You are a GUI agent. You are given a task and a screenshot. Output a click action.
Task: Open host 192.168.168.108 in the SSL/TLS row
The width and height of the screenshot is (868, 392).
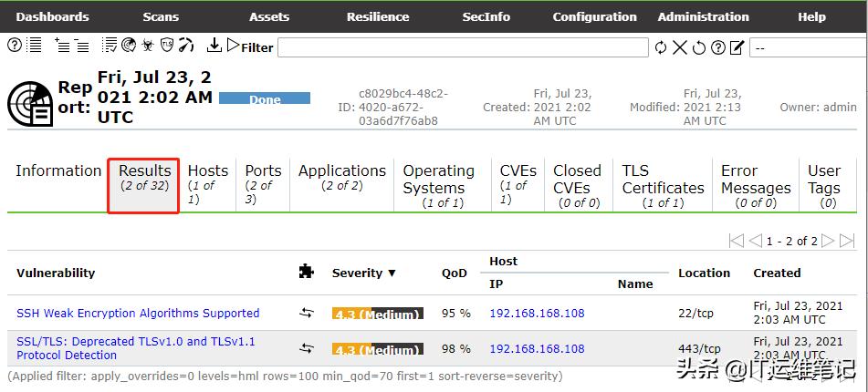pyautogui.click(x=537, y=348)
